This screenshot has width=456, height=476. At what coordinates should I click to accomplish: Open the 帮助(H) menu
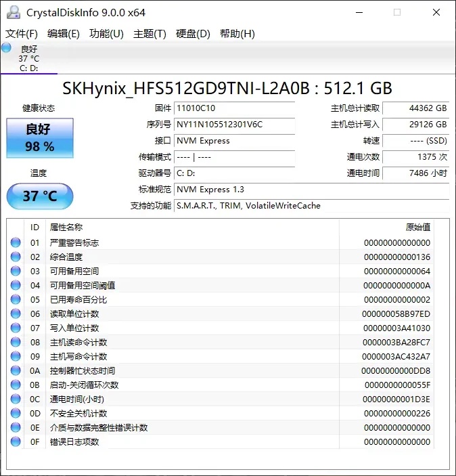tap(237, 34)
